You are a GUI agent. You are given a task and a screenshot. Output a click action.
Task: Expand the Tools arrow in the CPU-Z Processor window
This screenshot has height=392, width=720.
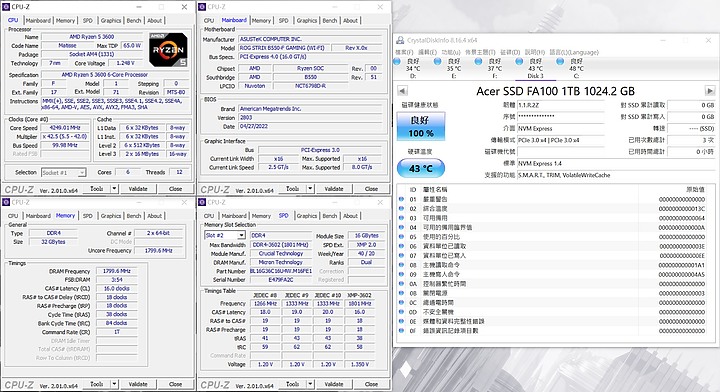point(114,189)
